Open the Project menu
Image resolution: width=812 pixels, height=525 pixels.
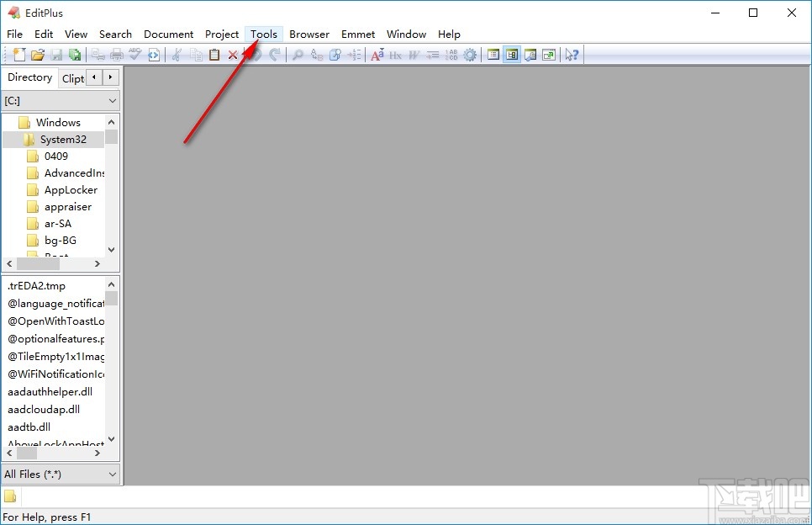[222, 34]
